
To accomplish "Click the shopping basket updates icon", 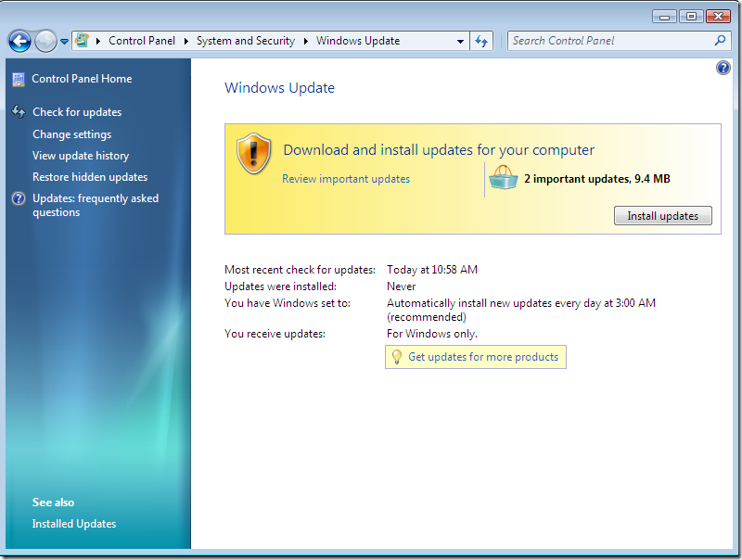I will [503, 178].
